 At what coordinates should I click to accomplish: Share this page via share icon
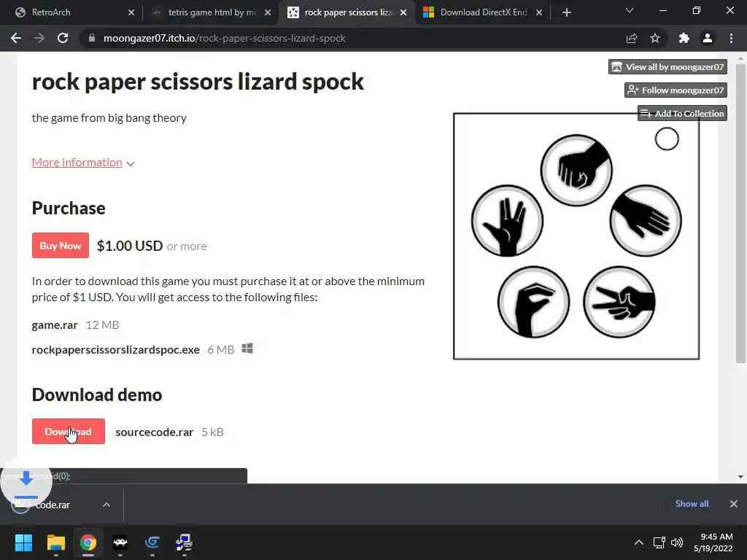coord(632,38)
